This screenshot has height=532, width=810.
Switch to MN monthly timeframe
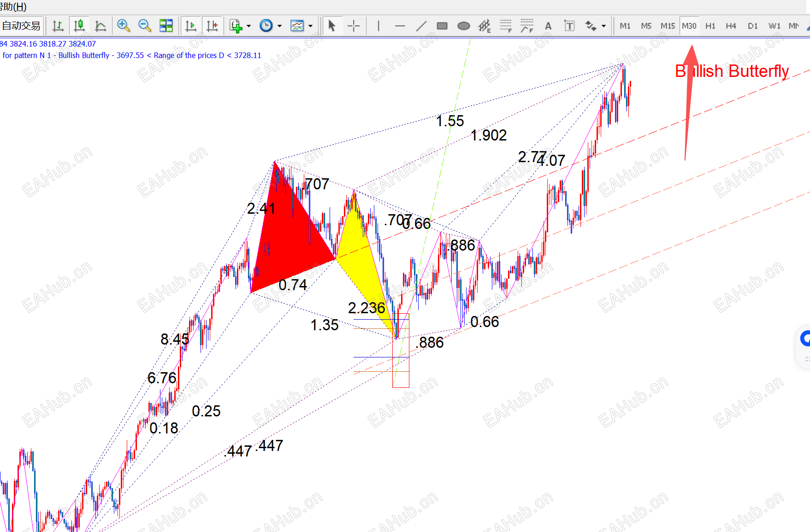tap(794, 26)
